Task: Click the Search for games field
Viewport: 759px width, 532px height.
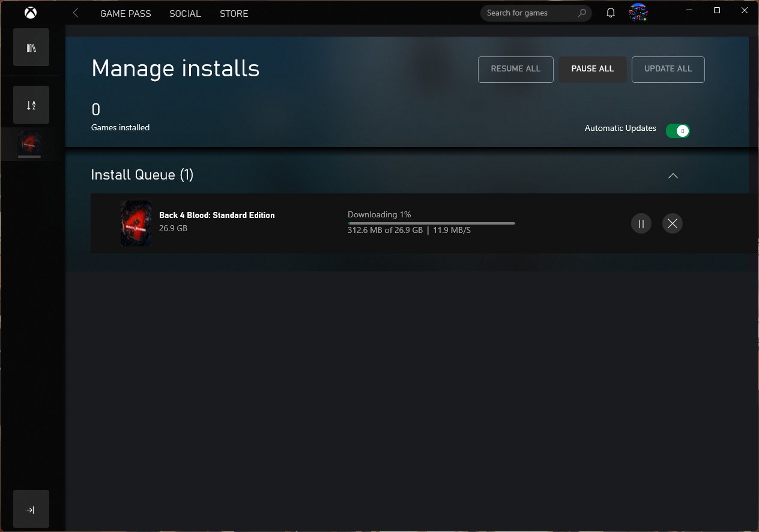Action: click(x=536, y=13)
